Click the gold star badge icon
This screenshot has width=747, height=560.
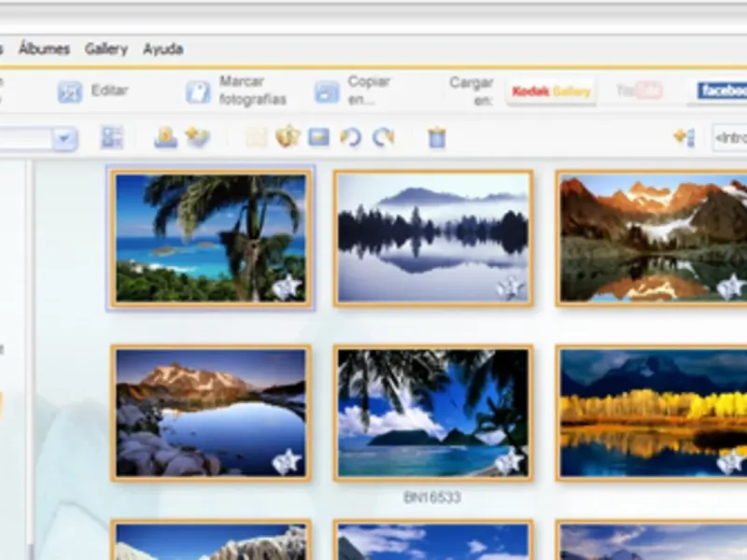(288, 137)
